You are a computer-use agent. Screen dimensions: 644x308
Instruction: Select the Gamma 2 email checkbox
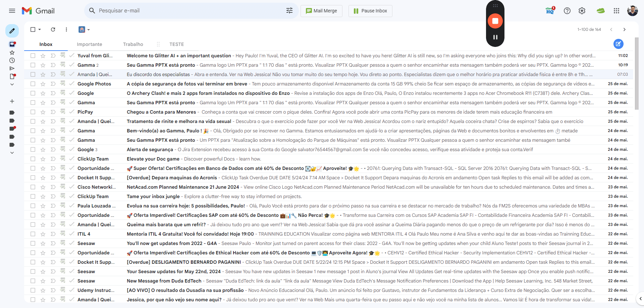(33, 65)
